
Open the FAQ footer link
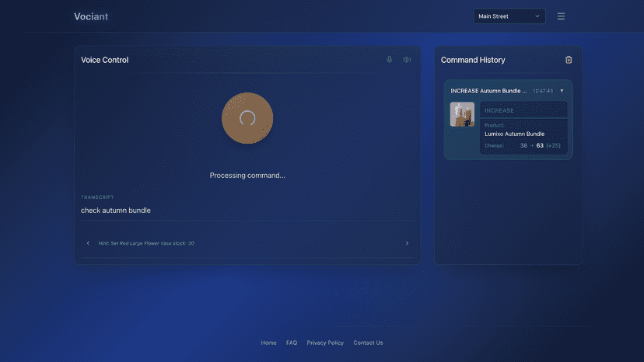pos(292,343)
